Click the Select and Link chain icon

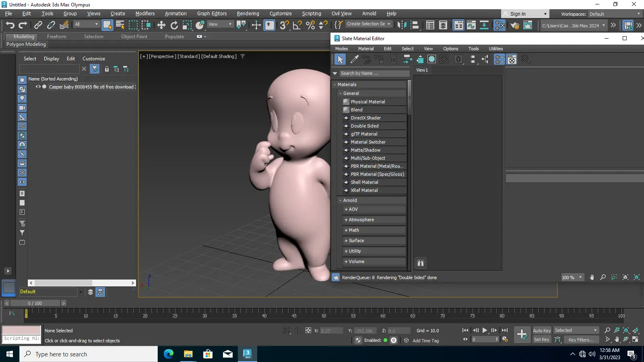coord(38,25)
